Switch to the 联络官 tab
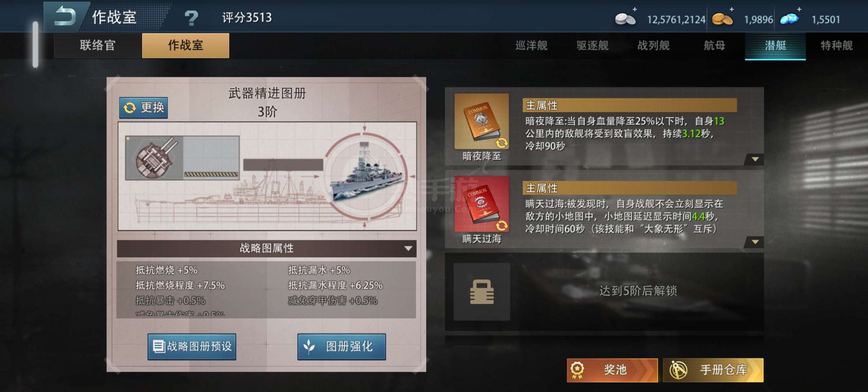 98,45
